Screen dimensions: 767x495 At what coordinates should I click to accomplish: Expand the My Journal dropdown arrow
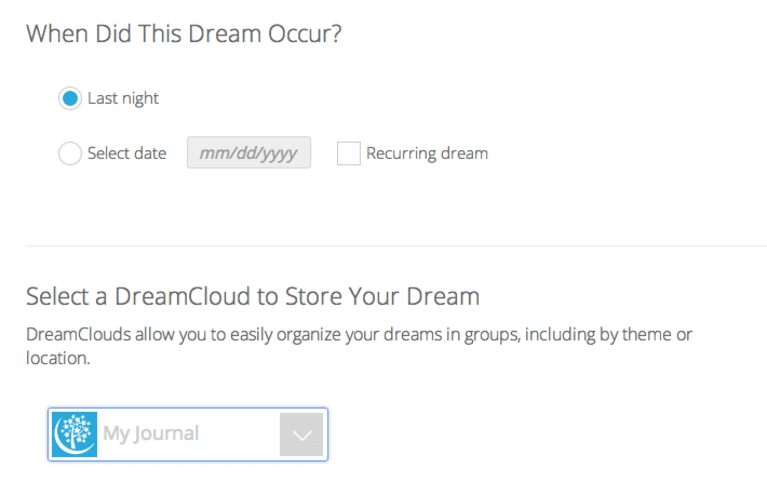click(301, 434)
